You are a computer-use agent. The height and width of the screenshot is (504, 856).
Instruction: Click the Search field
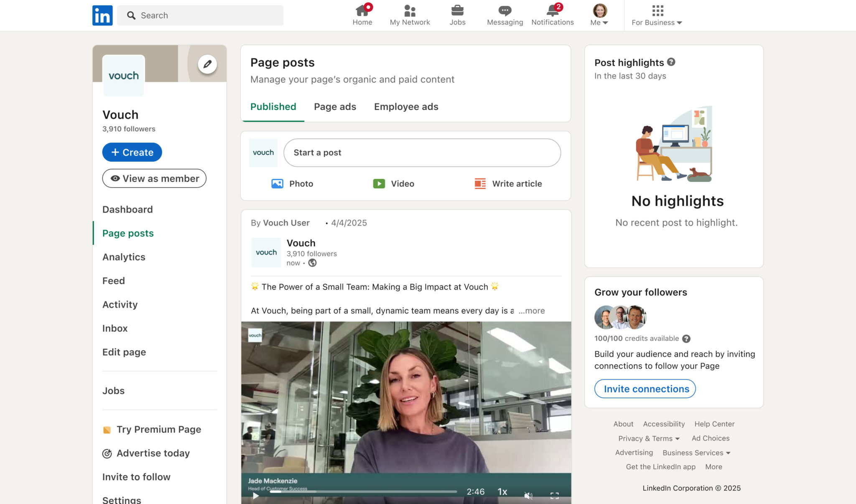pyautogui.click(x=200, y=15)
